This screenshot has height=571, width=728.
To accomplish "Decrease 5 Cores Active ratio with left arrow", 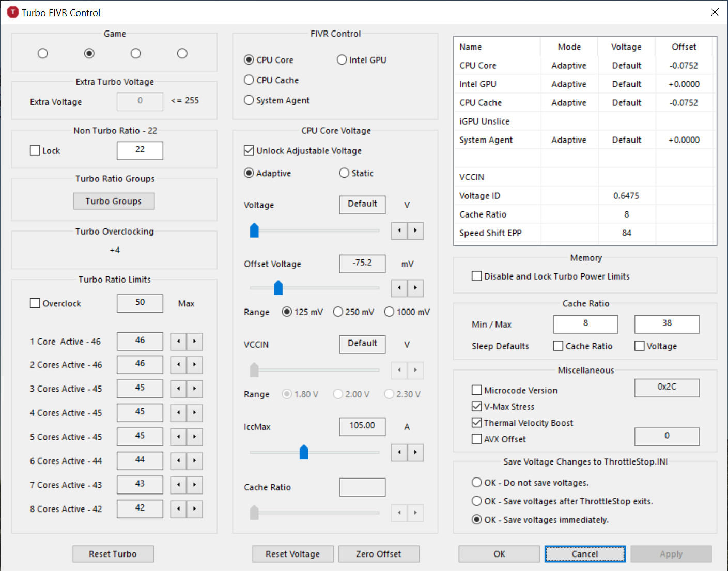I will click(178, 437).
